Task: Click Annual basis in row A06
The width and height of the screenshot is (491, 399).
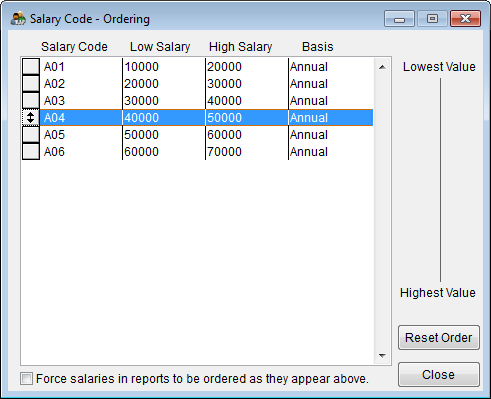Action: 331,152
